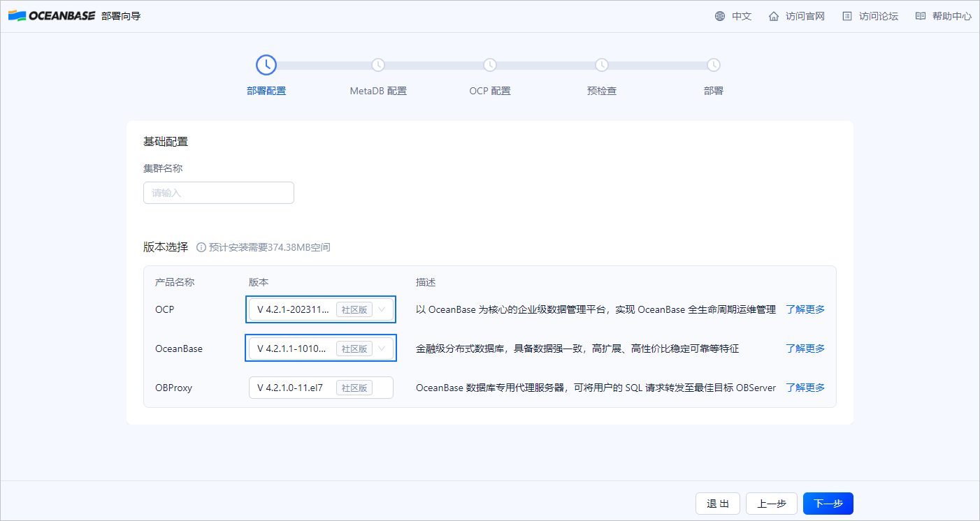Image resolution: width=980 pixels, height=521 pixels.
Task: Select the 预检查 step label
Action: (x=602, y=91)
